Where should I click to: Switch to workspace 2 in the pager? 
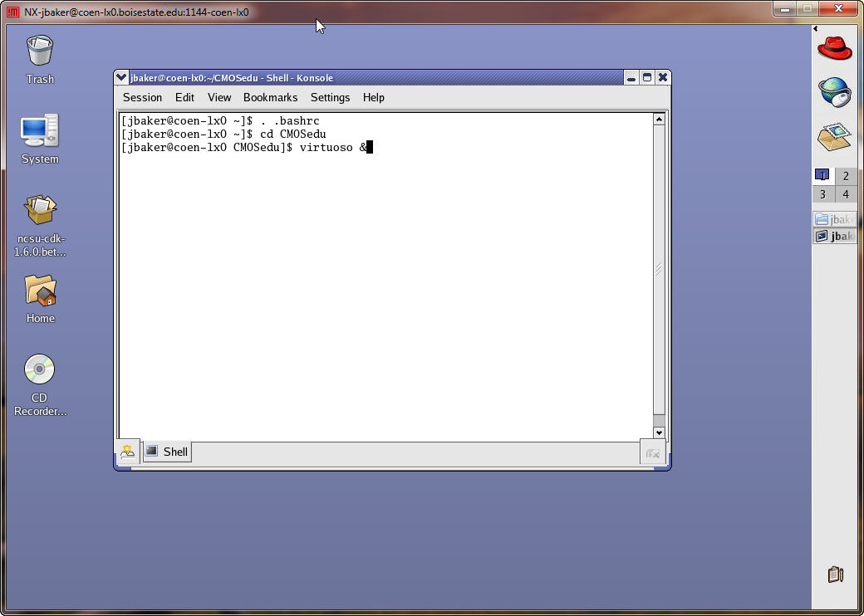(846, 175)
